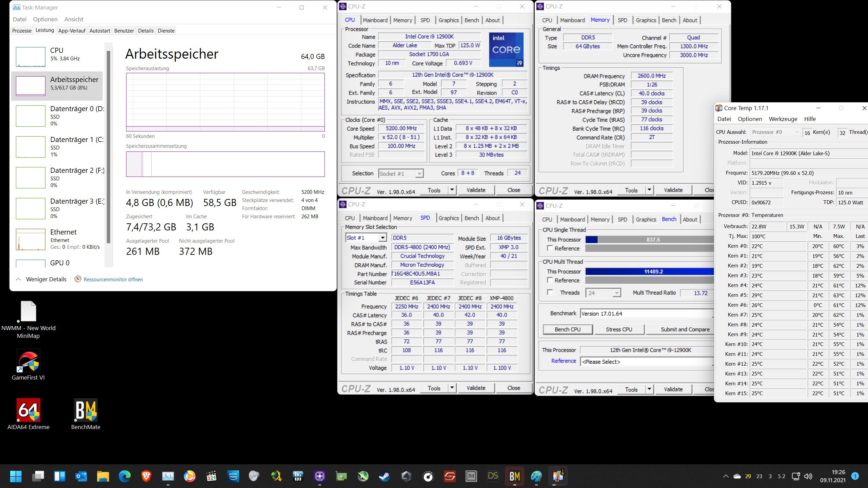Screen dimensions: 868x488
Task: Open Microsoft Edge from taskbar
Action: coord(125,476)
